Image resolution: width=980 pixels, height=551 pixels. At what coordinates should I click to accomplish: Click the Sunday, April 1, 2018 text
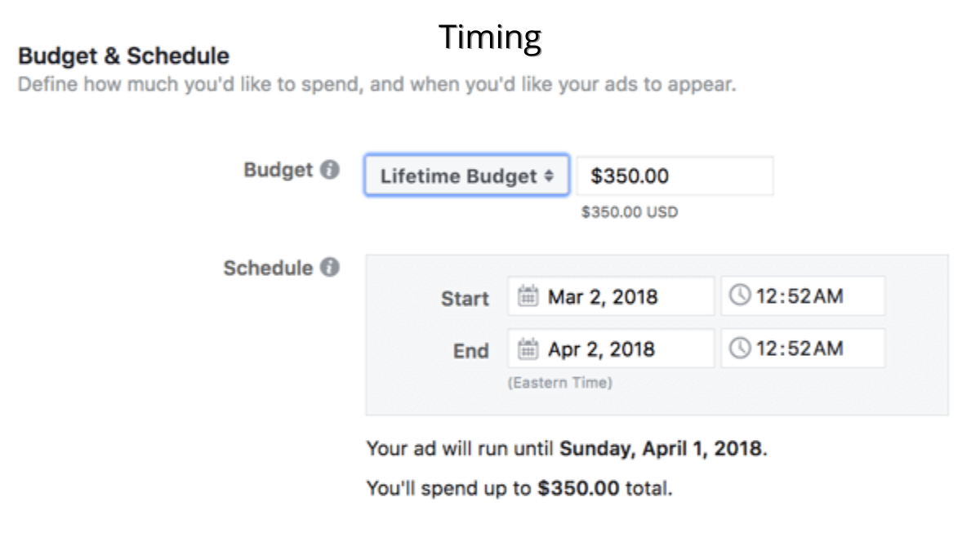point(661,449)
